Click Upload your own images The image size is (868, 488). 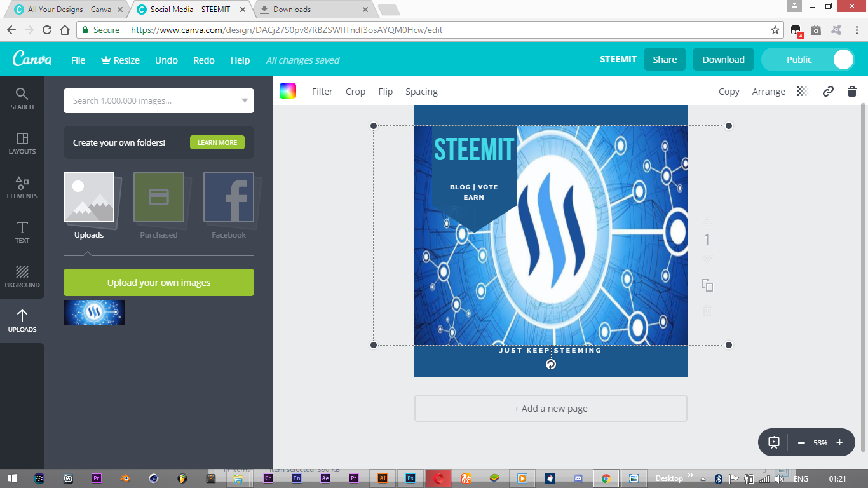[159, 283]
